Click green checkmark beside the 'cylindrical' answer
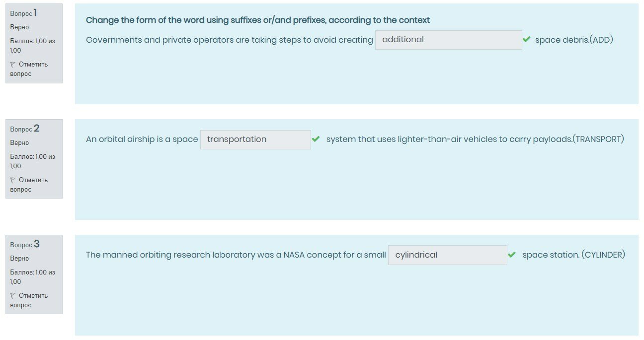The height and width of the screenshot is (340, 644). (512, 255)
